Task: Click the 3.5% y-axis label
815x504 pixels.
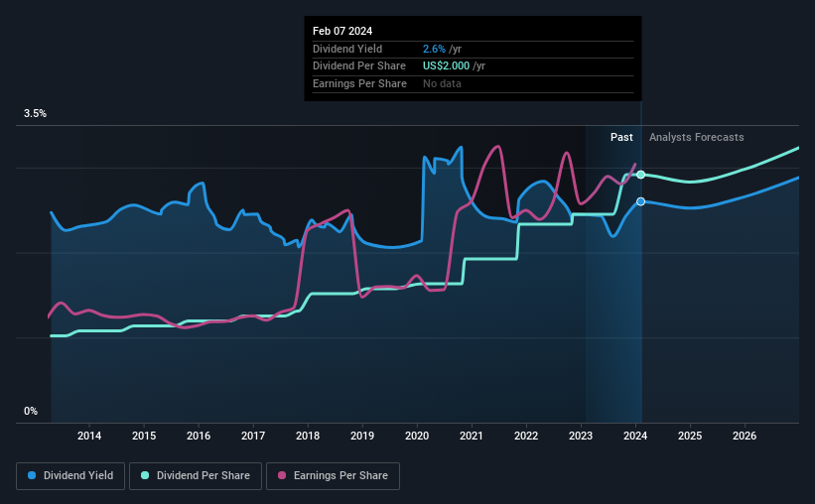Action: click(x=35, y=114)
